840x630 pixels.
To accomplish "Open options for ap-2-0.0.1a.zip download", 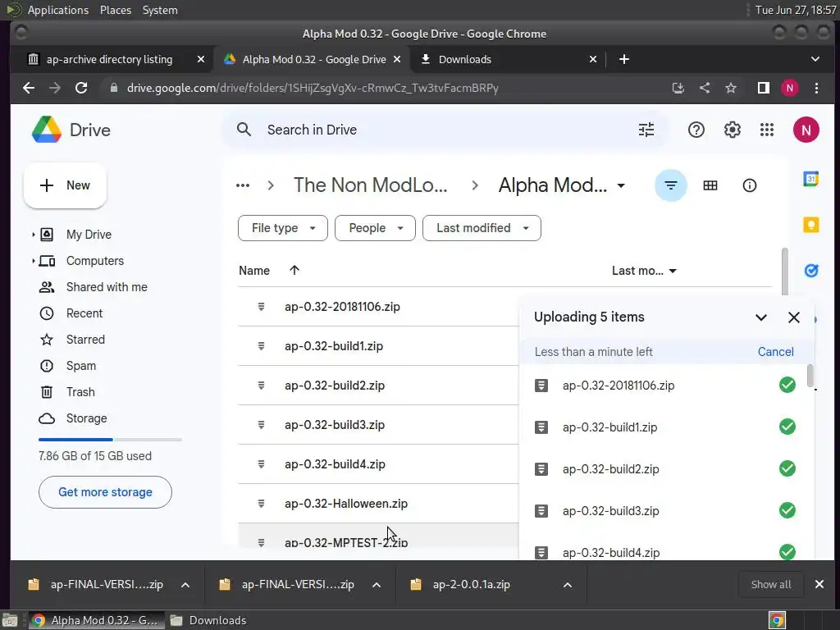I will [568, 584].
